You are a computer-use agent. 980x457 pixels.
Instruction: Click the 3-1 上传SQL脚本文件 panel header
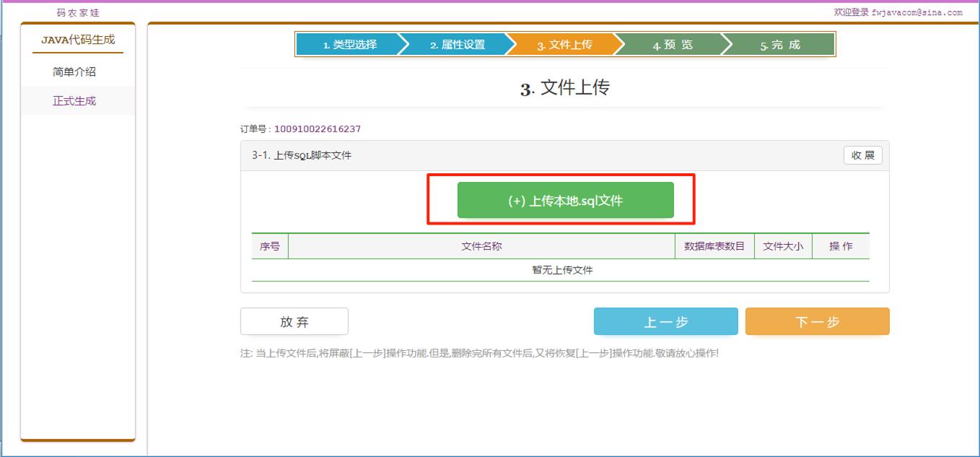click(x=302, y=155)
